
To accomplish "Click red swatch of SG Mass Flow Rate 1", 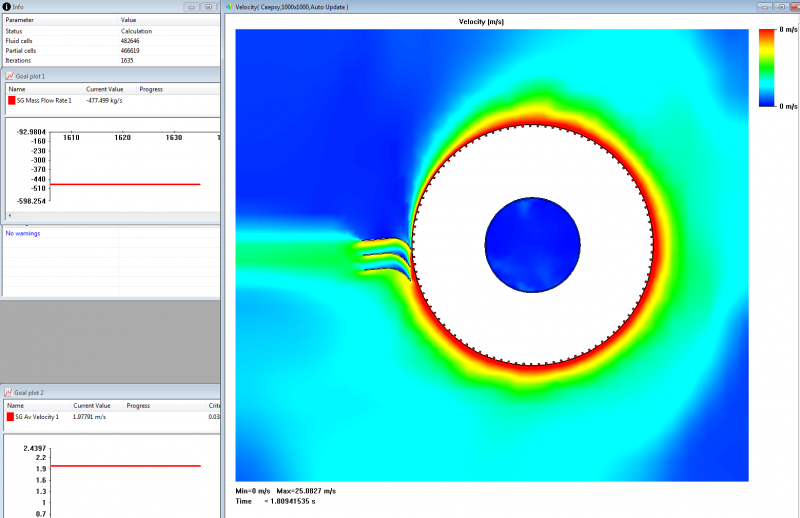I will click(12, 101).
